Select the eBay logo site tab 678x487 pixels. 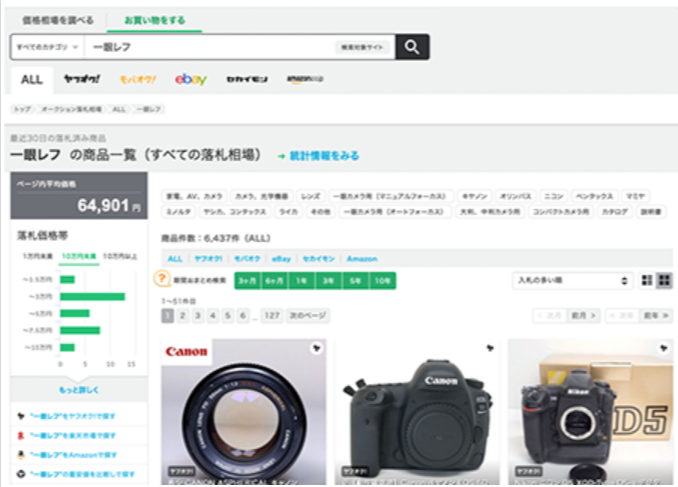(190, 80)
